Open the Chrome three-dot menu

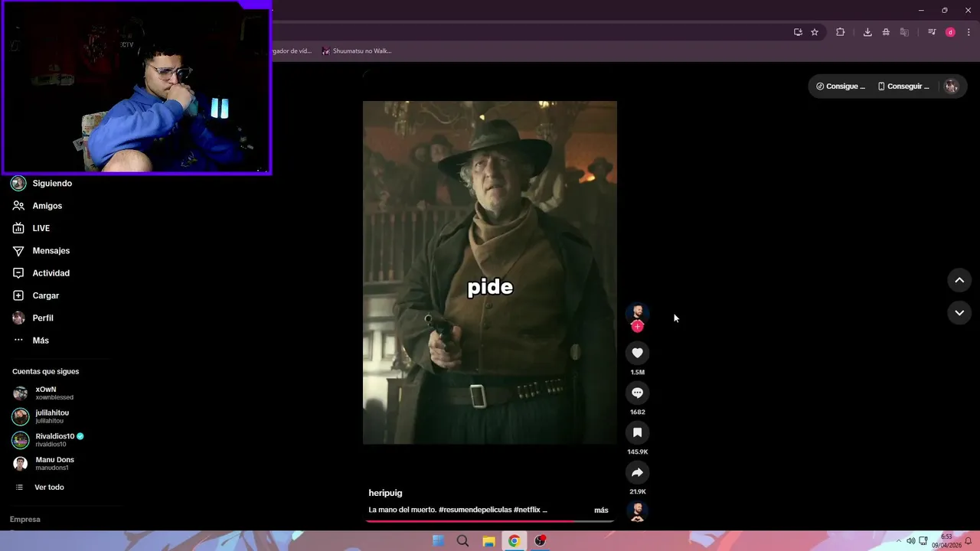tap(969, 32)
